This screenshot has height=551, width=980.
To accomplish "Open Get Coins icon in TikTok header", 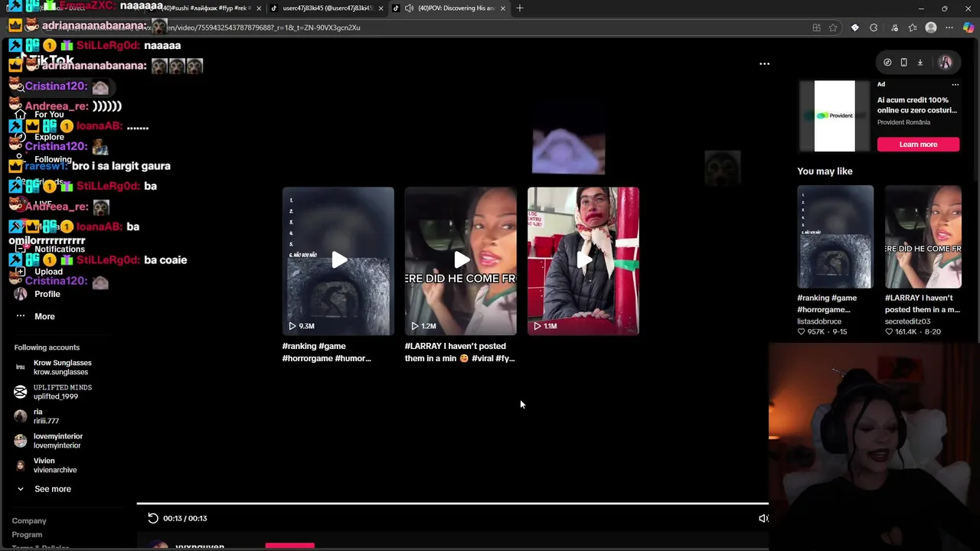I will tap(887, 63).
